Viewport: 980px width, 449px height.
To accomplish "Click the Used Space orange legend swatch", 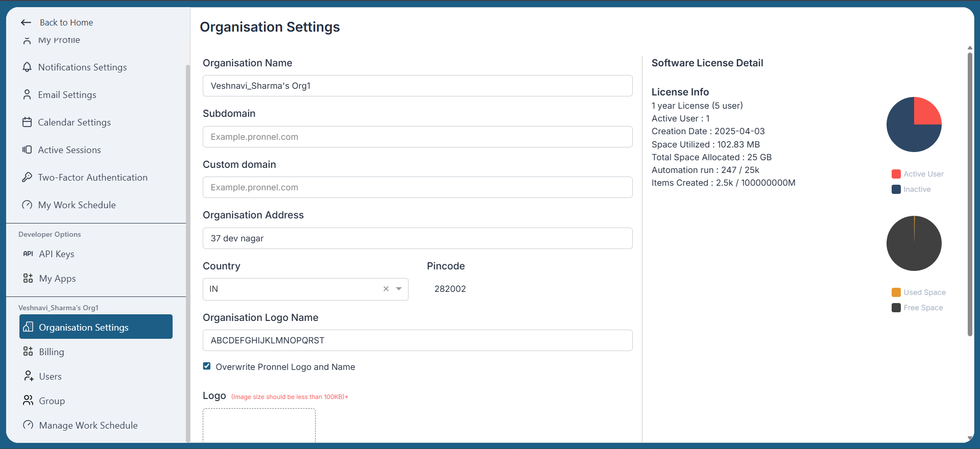I will click(x=896, y=292).
